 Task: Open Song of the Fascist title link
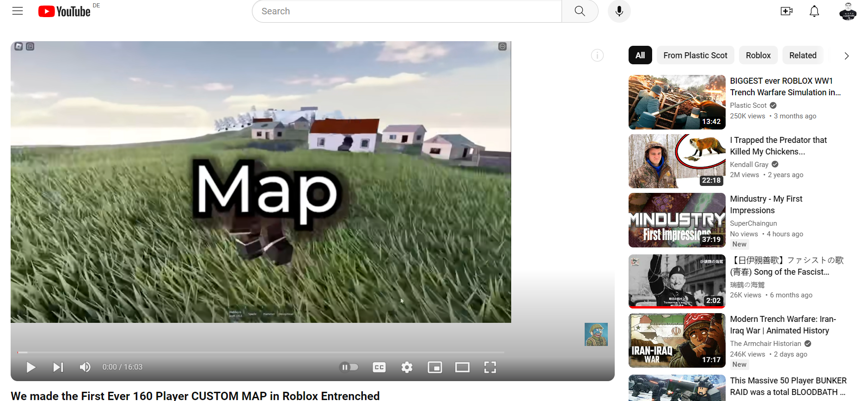click(787, 266)
